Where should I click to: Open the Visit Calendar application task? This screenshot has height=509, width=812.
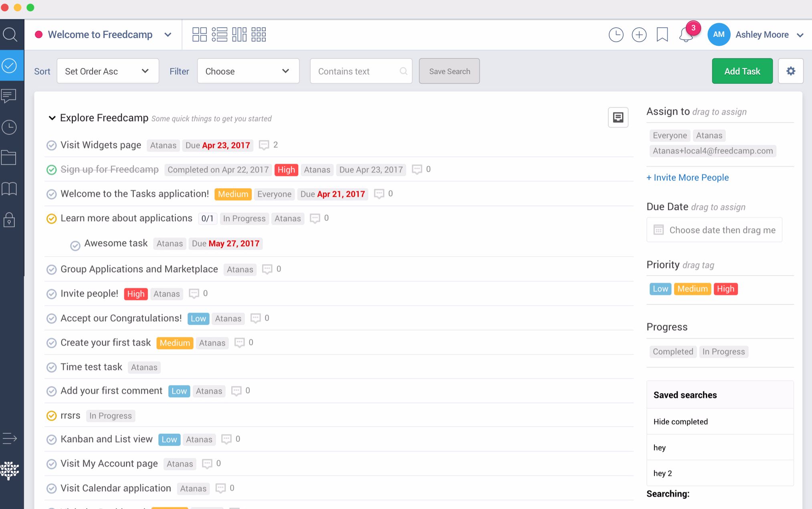[115, 488]
